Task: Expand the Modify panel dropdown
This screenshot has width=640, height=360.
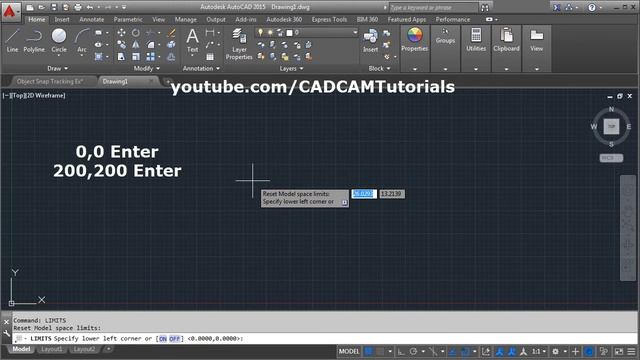Action: pyautogui.click(x=147, y=69)
